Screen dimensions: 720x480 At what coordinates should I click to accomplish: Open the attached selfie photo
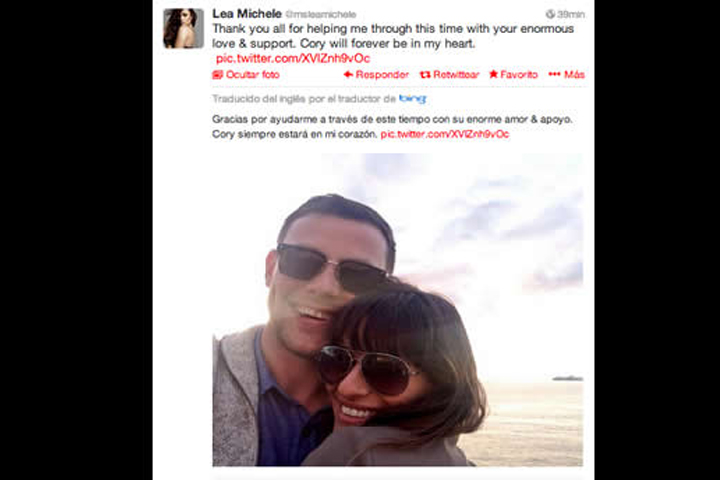(398, 310)
